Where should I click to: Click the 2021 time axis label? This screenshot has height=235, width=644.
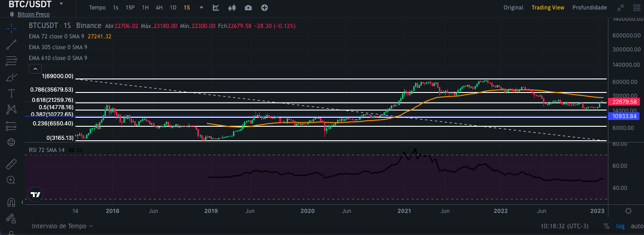click(x=404, y=211)
